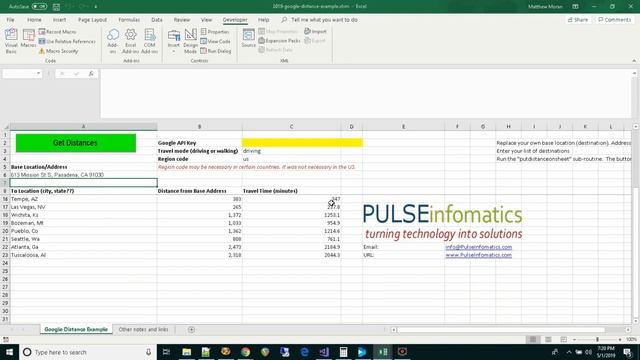Open the XML Source pane

248,39
